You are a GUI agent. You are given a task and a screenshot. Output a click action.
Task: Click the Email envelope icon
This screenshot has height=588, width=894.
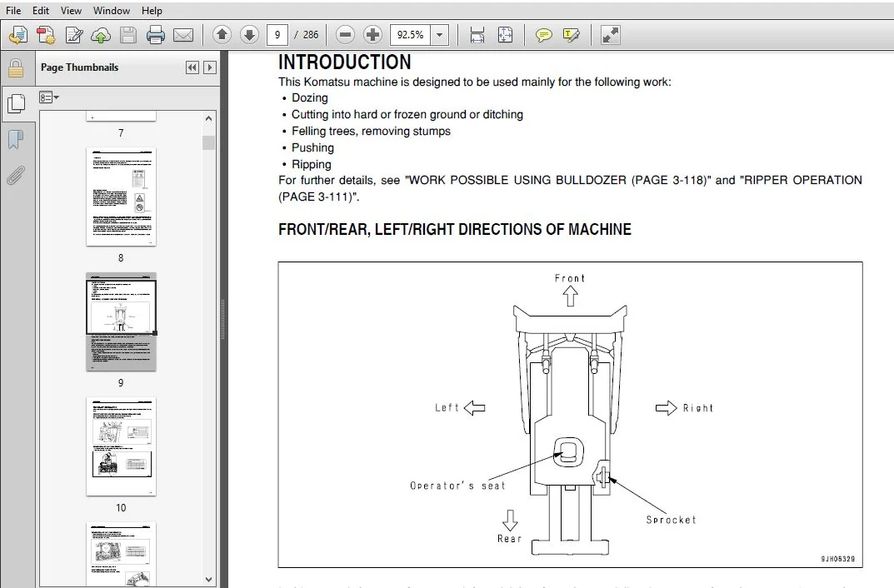(x=183, y=35)
